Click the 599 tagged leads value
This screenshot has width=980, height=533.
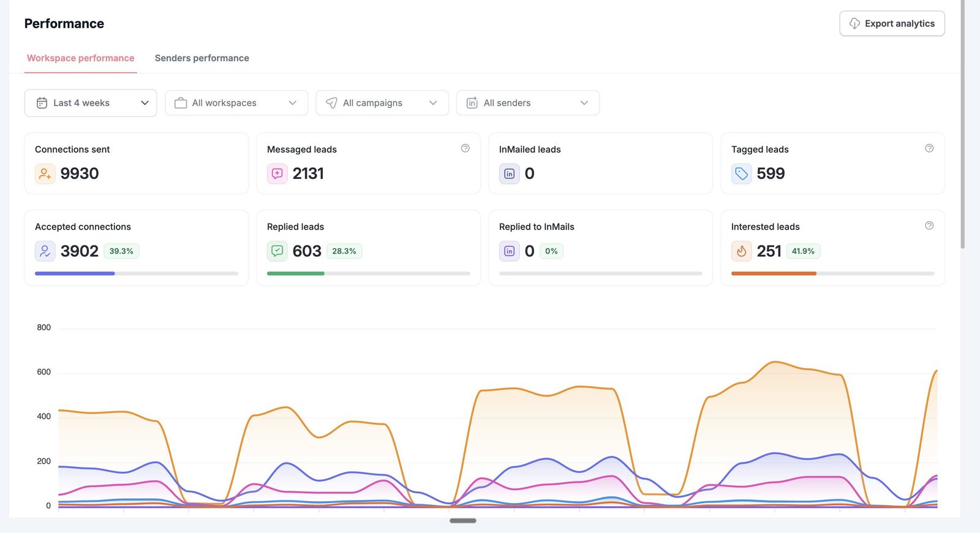click(771, 174)
